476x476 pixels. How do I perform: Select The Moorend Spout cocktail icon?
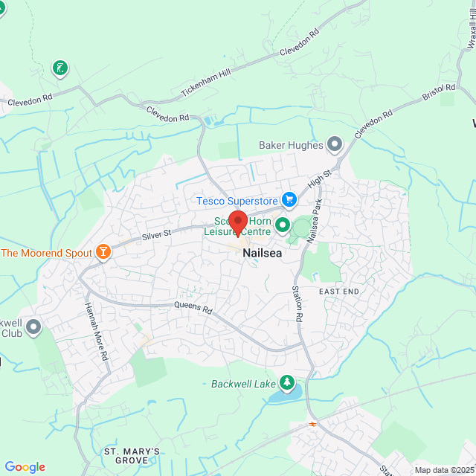click(x=103, y=251)
